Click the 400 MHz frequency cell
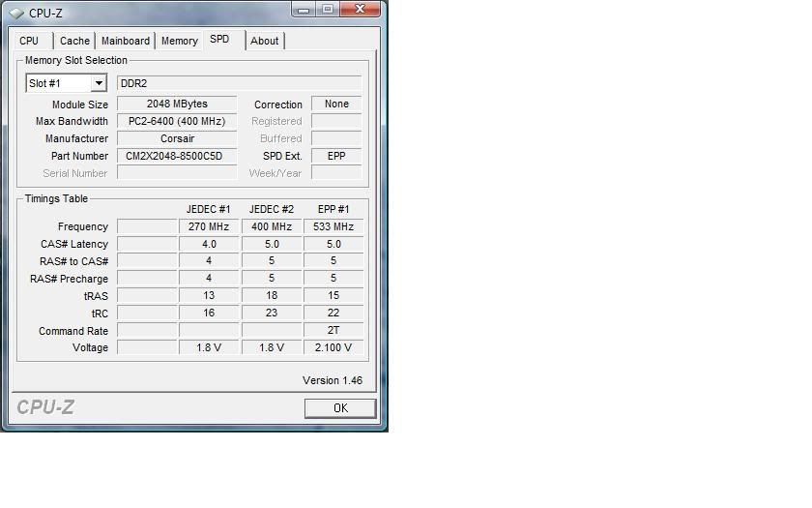 pyautogui.click(x=272, y=226)
